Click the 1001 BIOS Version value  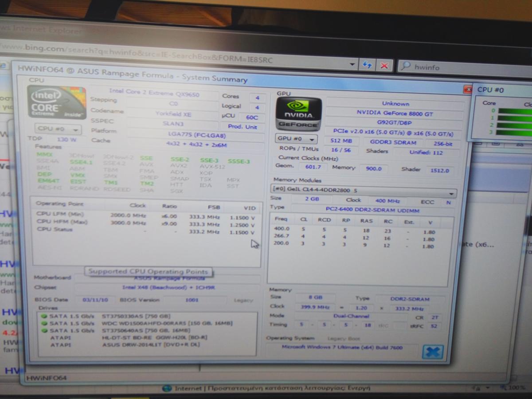(192, 300)
